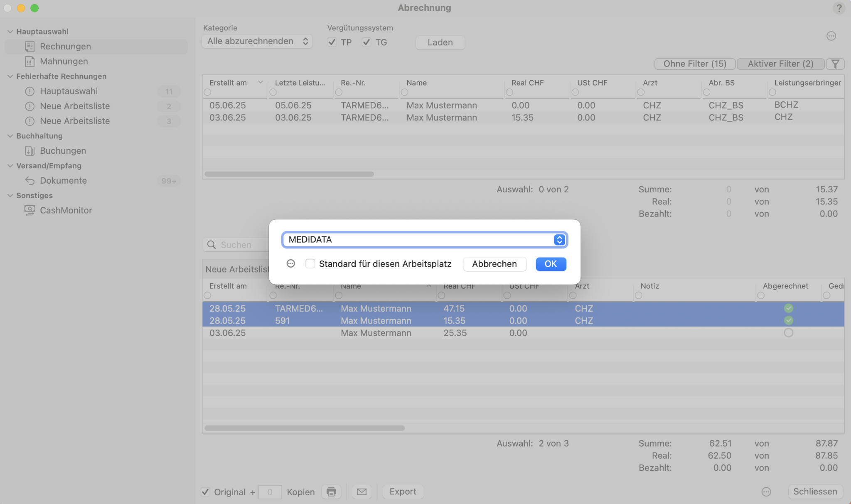
Task: Toggle the TP checkbox
Action: tap(332, 42)
